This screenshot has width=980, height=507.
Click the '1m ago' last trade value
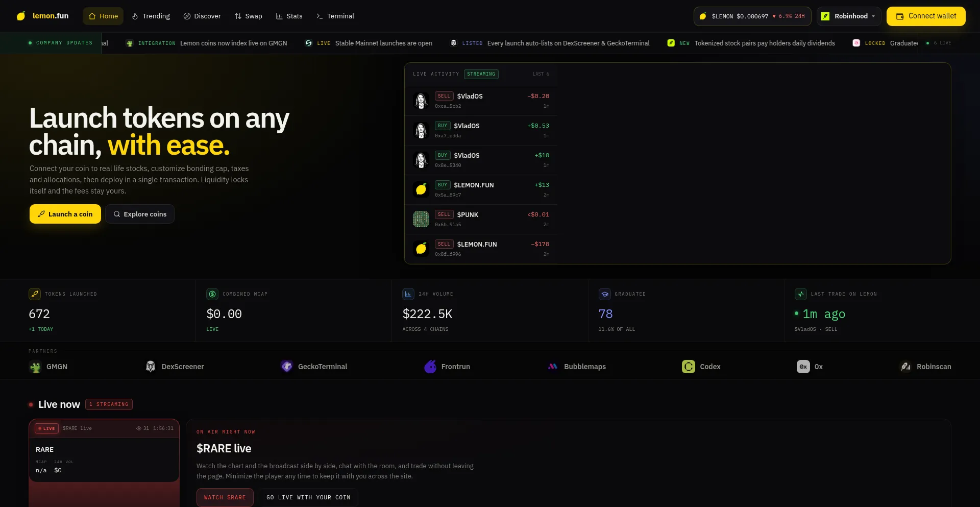[x=824, y=314]
